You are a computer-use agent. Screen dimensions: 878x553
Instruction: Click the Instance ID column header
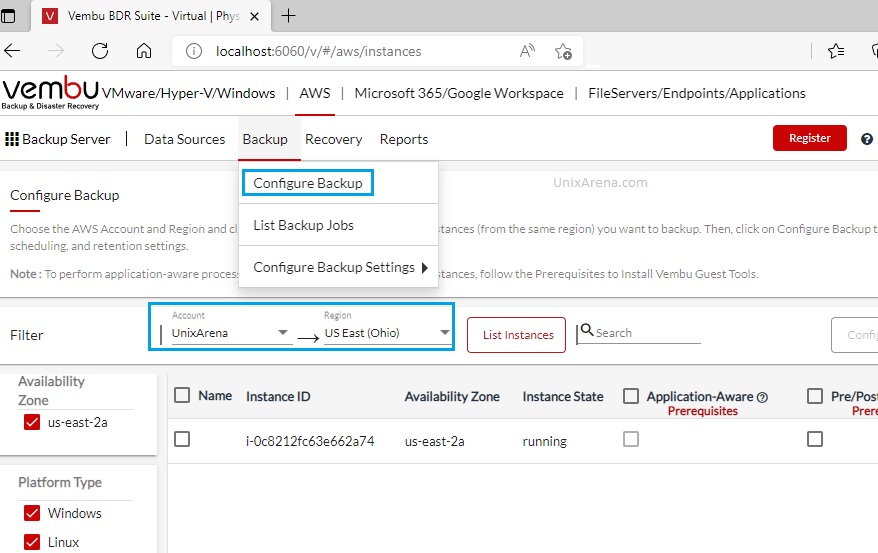[x=278, y=397]
